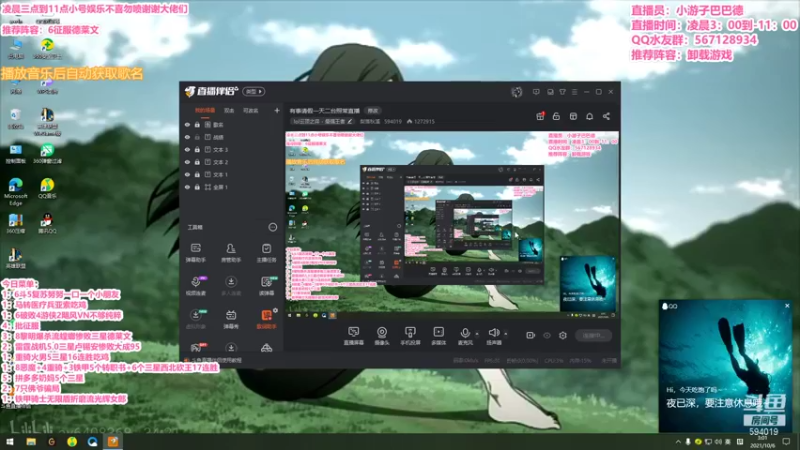Screen dimensions: 800x450
Task: Click the stream preview canvas
Action: (x=452, y=225)
